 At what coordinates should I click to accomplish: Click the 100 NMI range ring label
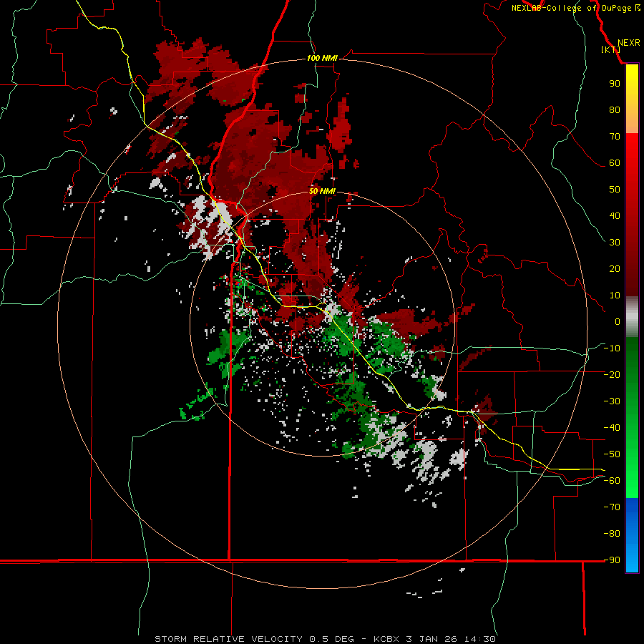[322, 58]
